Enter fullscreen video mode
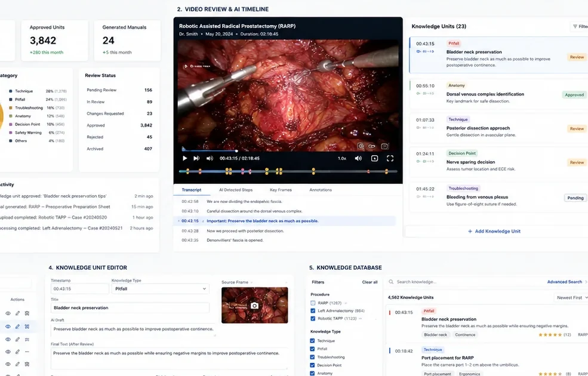 (x=390, y=158)
